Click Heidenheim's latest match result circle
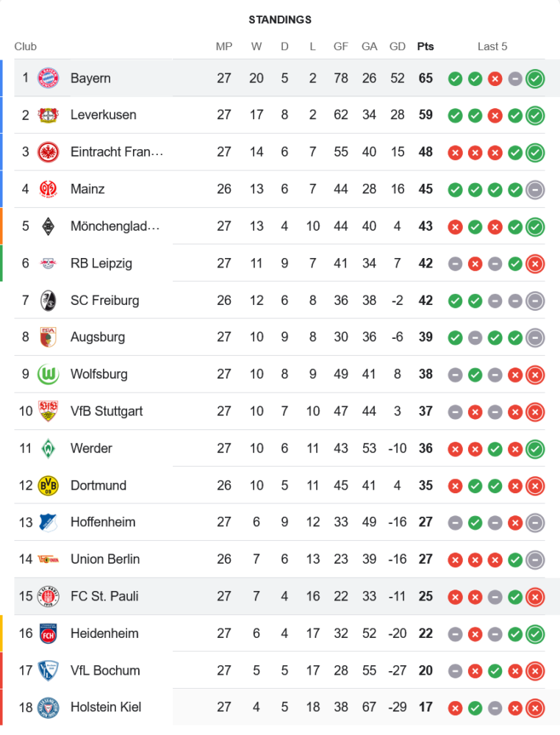 coord(535,633)
